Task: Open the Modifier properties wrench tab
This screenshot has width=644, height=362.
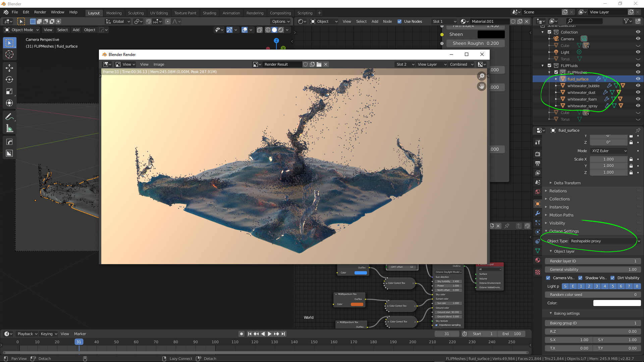Action: tap(538, 213)
